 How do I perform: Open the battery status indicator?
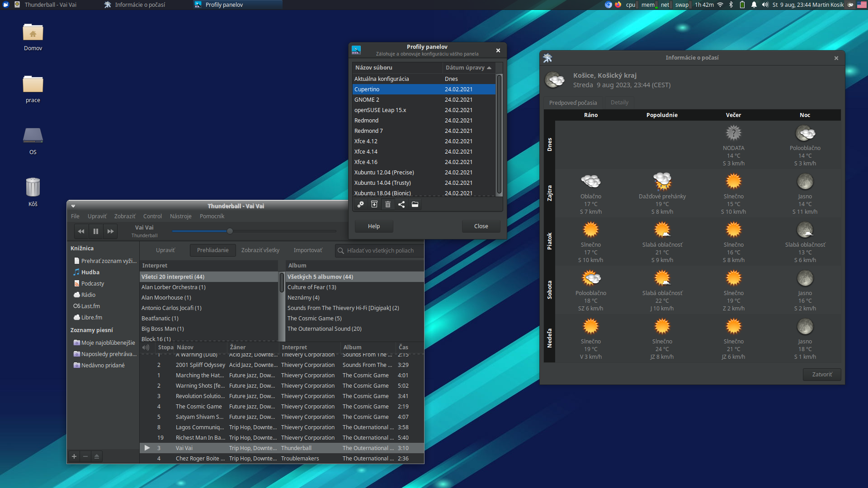pos(742,5)
